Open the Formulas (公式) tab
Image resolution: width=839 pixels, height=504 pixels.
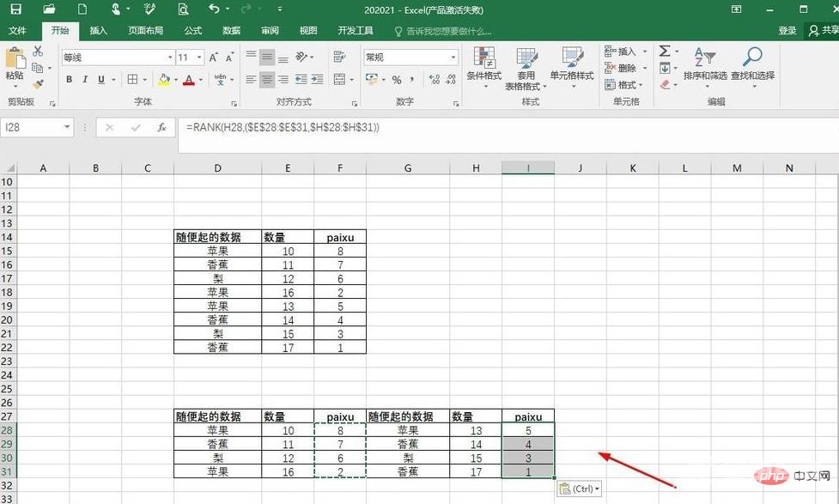point(192,31)
